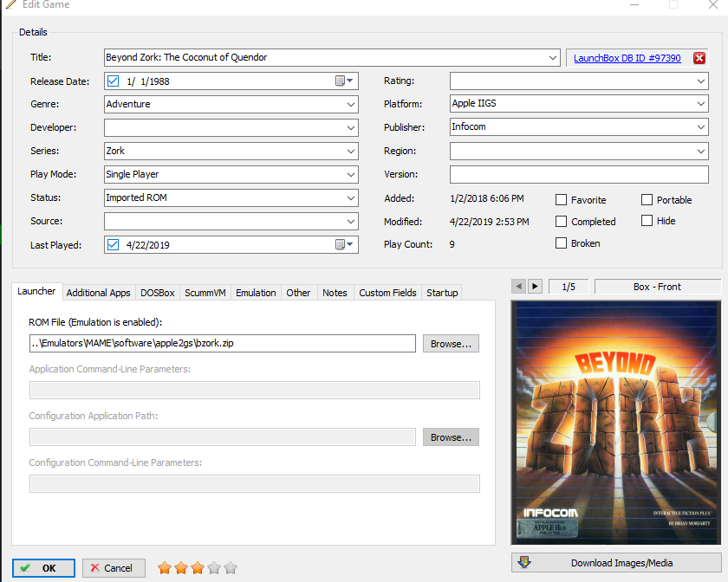Mark game as Completed

[561, 222]
